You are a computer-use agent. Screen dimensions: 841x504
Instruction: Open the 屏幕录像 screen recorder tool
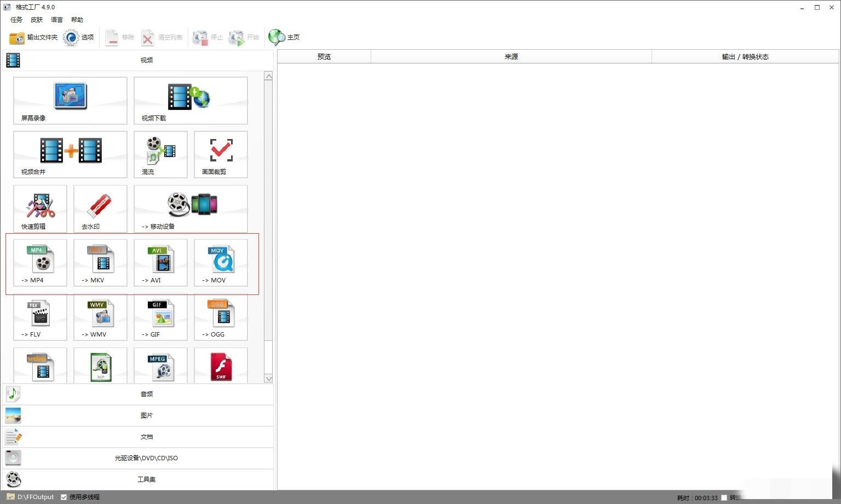70,100
